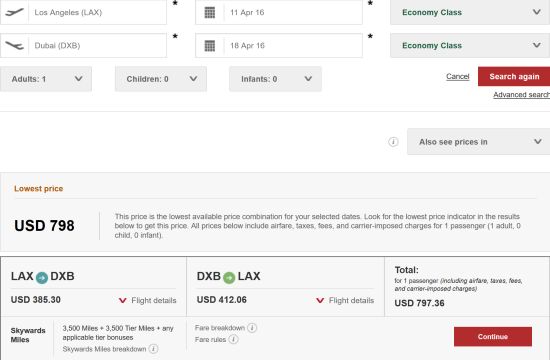Viewport: 550px width, 360px height.
Task: Change the 11 Apr 16 departure date
Action: 279,12
